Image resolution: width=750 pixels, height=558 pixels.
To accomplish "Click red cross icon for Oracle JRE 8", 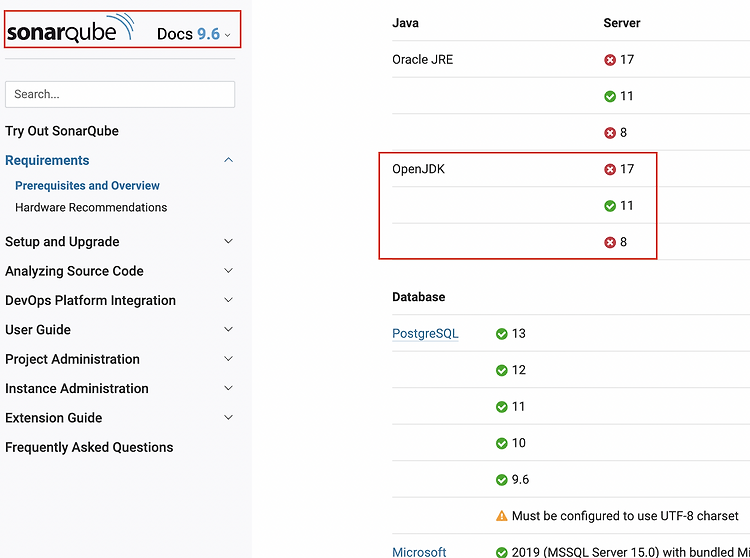I will tap(610, 133).
